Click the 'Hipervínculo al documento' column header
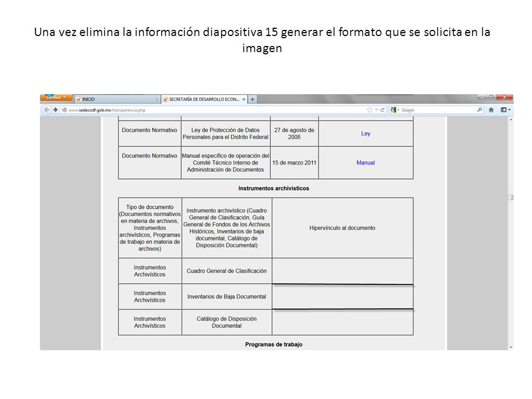The height and width of the screenshot is (399, 532). pos(342,228)
